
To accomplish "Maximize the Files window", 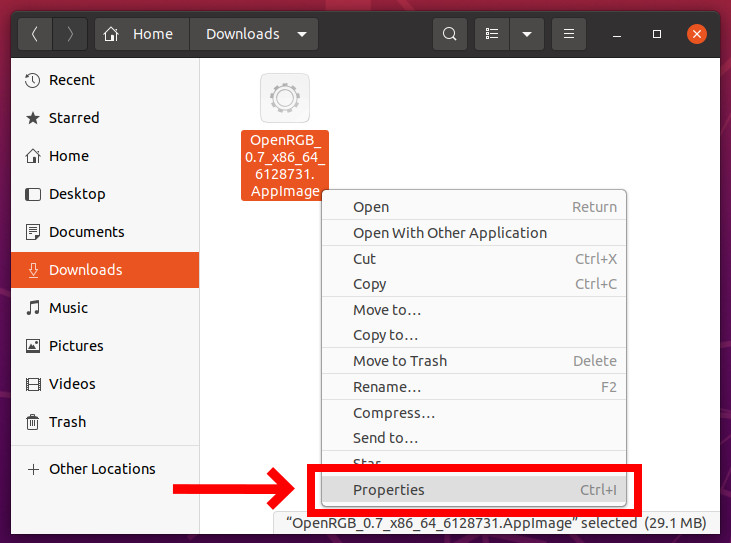I will point(657,34).
